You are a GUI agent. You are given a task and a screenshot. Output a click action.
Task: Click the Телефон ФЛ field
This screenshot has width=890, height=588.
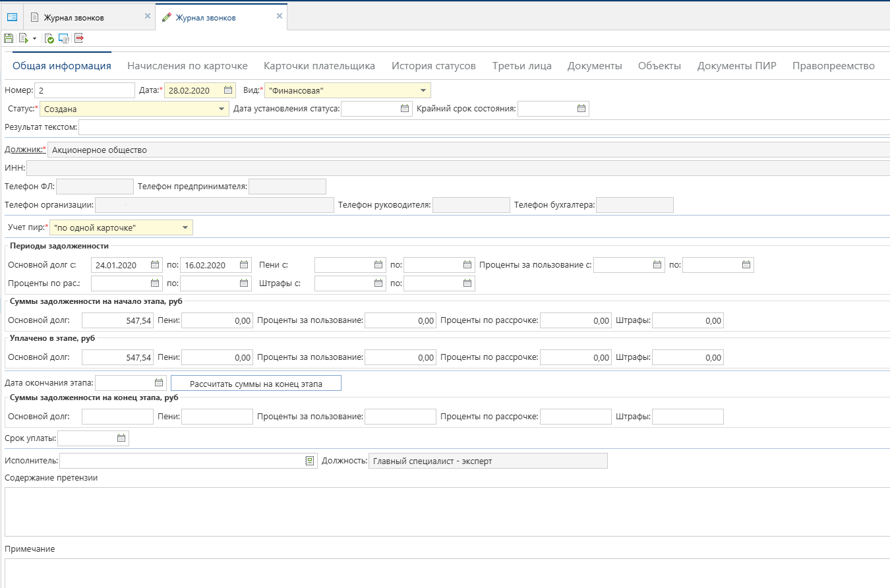pos(95,187)
